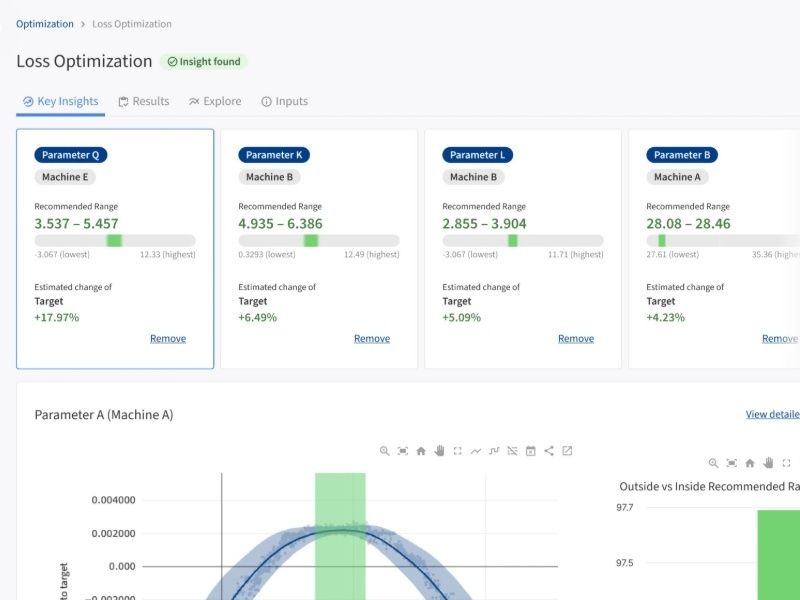Open the Key Insights tab

(61, 102)
